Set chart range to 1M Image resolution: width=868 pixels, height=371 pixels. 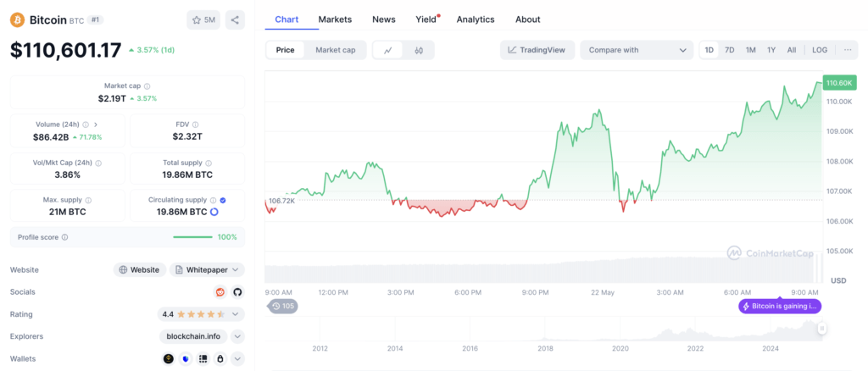(x=751, y=50)
